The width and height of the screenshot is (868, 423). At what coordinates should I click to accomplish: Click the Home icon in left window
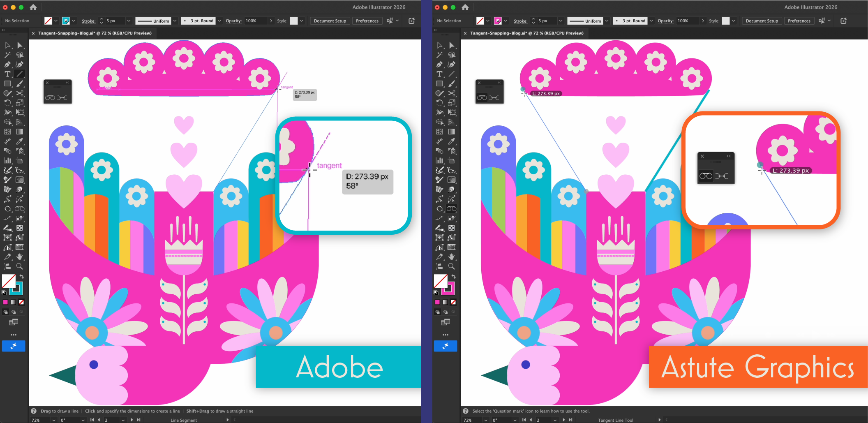[33, 7]
